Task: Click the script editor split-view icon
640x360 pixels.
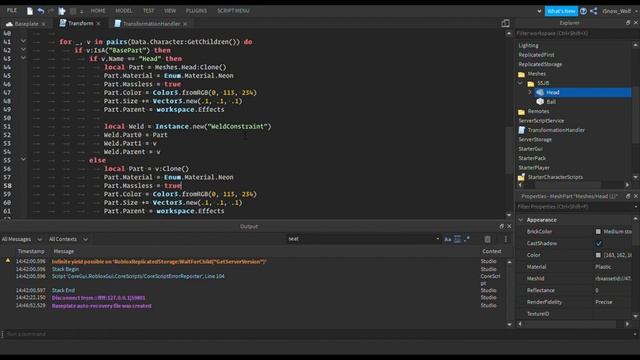Action: click(x=505, y=23)
